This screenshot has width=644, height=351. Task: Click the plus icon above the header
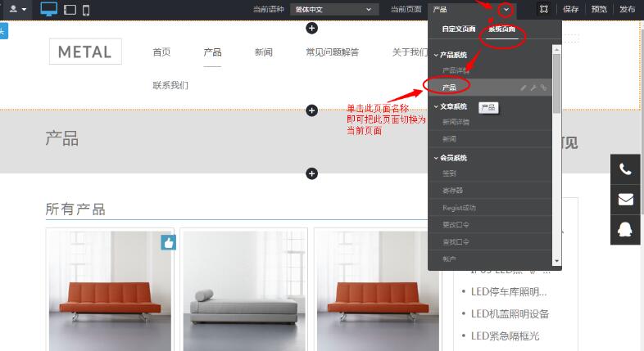point(311,29)
